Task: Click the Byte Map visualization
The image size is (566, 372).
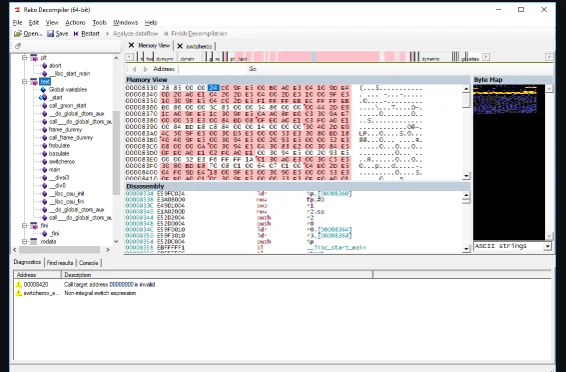Action: 509,162
